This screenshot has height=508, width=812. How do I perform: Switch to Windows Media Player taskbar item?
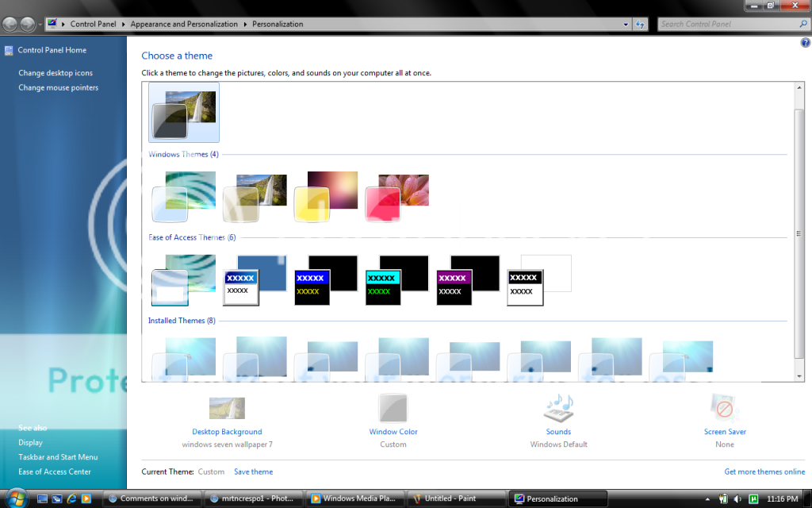point(354,499)
